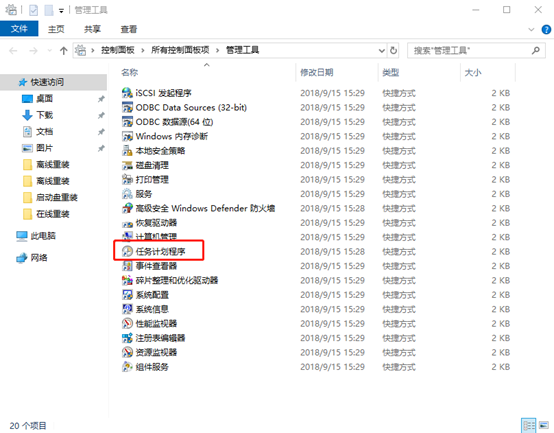
Task: Open 文档 in the navigation pane
Action: (x=45, y=131)
